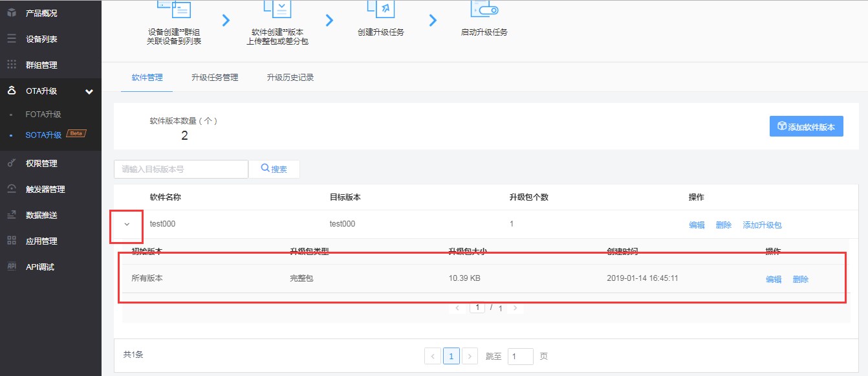868x376 pixels.
Task: Click the 跳至 page input field
Action: tap(520, 357)
